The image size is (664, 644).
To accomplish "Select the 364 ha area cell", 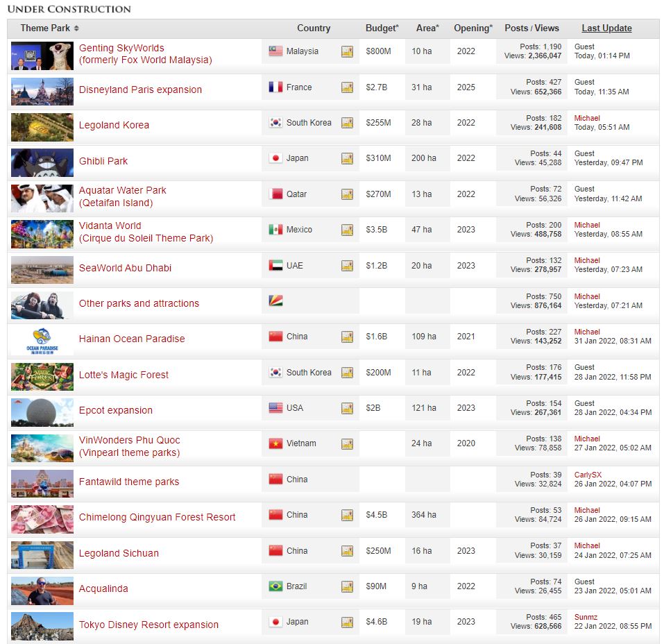I will pos(424,515).
